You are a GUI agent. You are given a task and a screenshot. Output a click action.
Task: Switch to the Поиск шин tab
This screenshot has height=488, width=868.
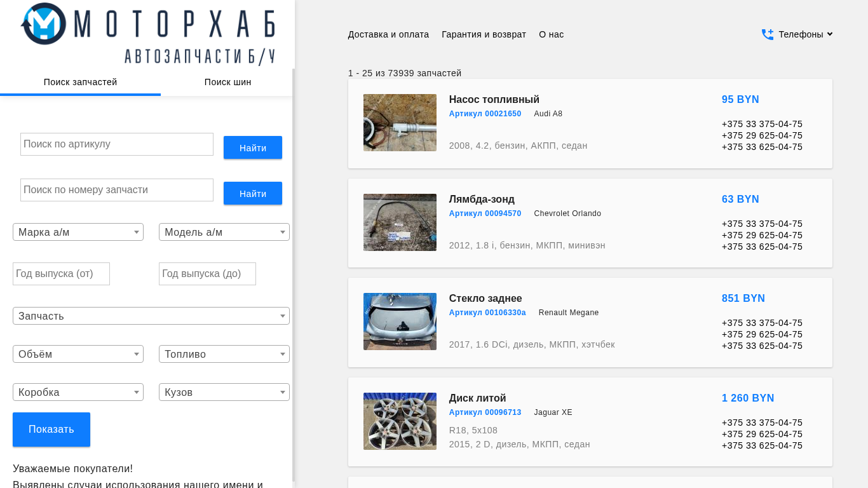tap(227, 82)
